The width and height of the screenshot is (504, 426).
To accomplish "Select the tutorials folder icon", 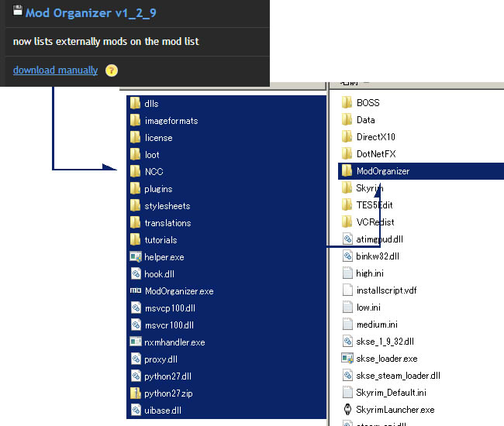I will [135, 239].
